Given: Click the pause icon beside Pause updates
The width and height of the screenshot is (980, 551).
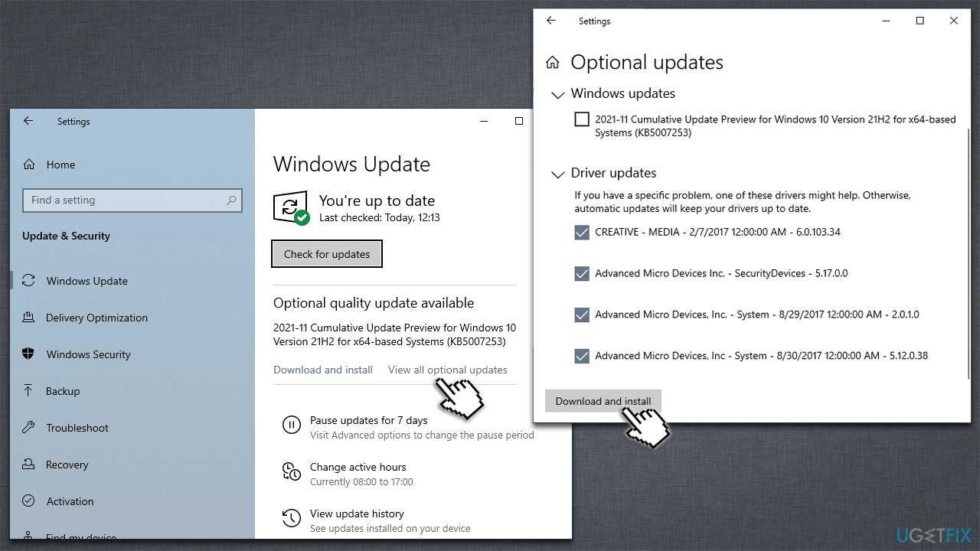Looking at the screenshot, I should coord(292,425).
